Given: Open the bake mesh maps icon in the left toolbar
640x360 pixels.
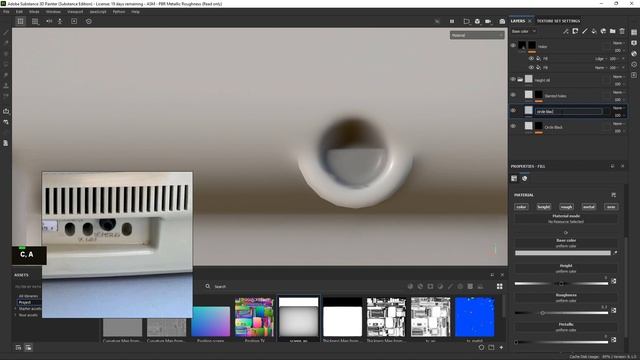Looking at the screenshot, I should [x=6, y=111].
